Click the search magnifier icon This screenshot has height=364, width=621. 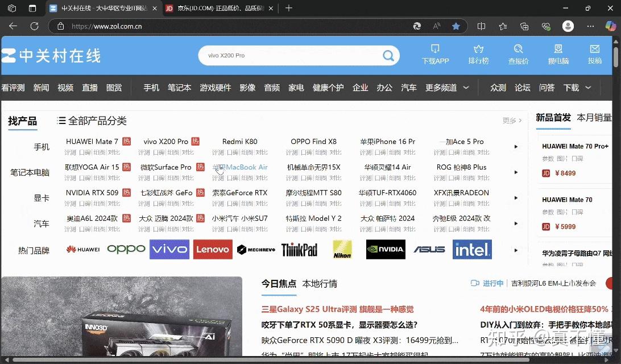[388, 55]
